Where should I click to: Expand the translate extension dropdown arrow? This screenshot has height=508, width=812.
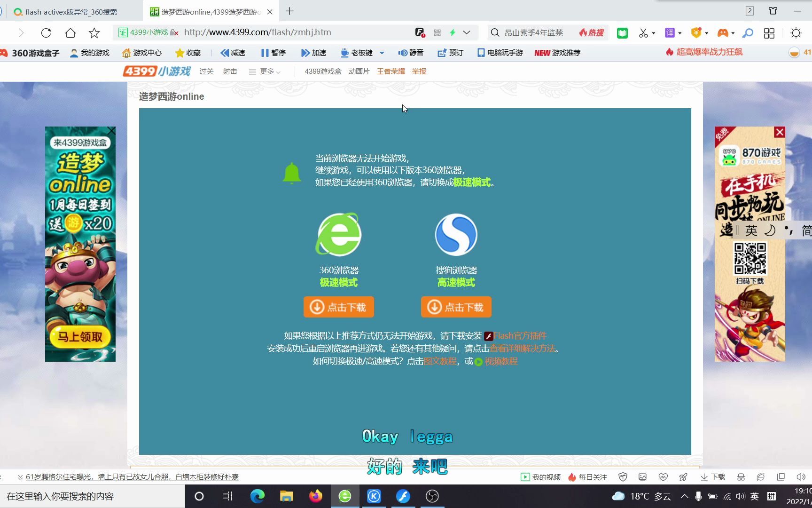[680, 33]
